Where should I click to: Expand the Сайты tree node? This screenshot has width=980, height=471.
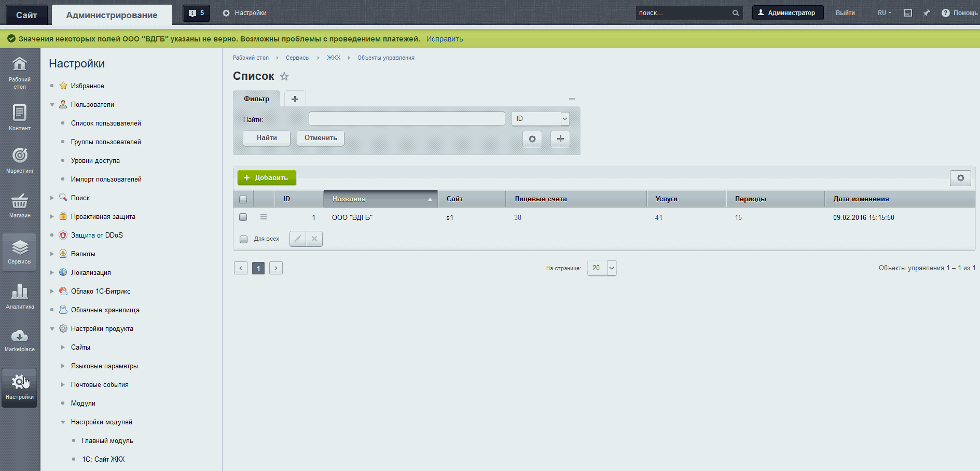[x=63, y=348]
